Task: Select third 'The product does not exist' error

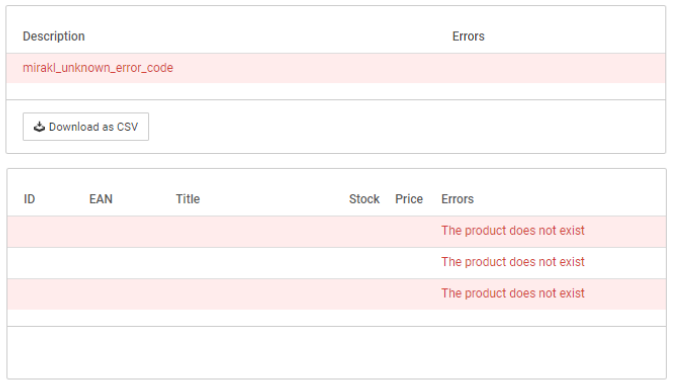Action: [x=513, y=293]
